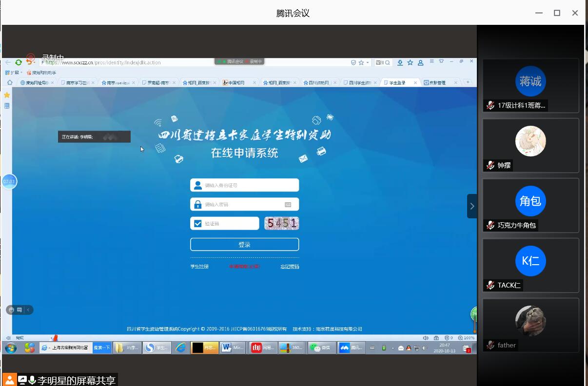Click the 搜狗购物助手 bookmark
588x386 pixels.
pos(41,73)
